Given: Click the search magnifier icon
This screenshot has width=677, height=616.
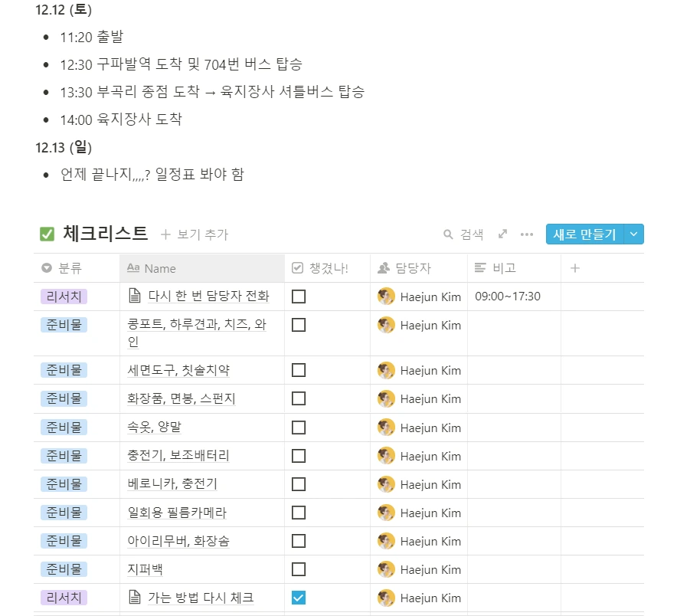Looking at the screenshot, I should click(x=448, y=234).
